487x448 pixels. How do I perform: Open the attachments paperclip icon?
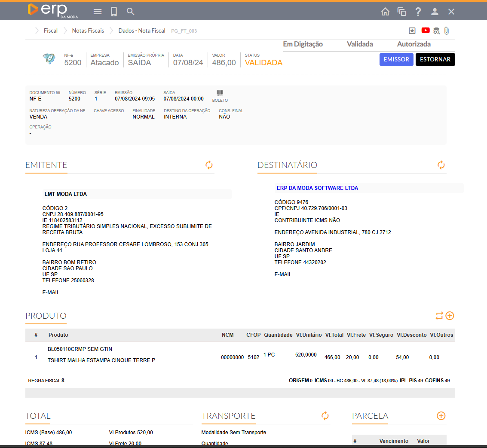pyautogui.click(x=447, y=30)
